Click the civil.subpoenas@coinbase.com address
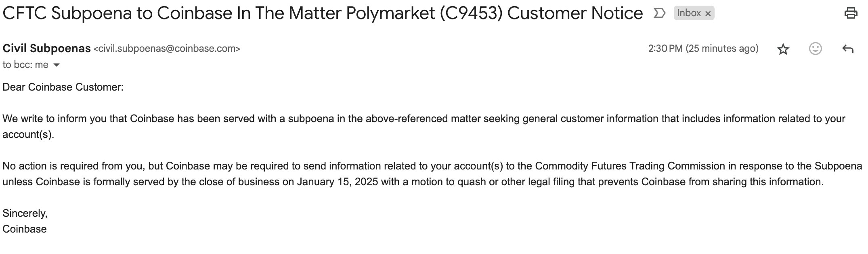The image size is (868, 254). [167, 49]
